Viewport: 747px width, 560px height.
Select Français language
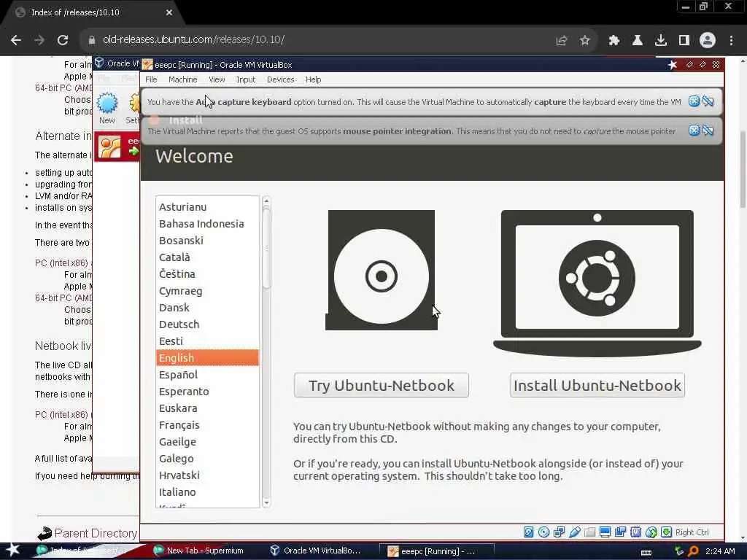click(208, 425)
